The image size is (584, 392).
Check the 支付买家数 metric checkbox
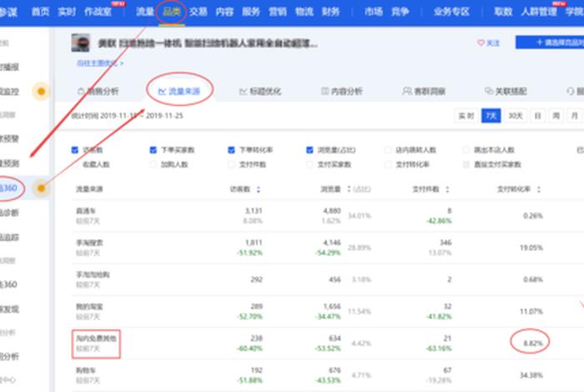click(310, 164)
